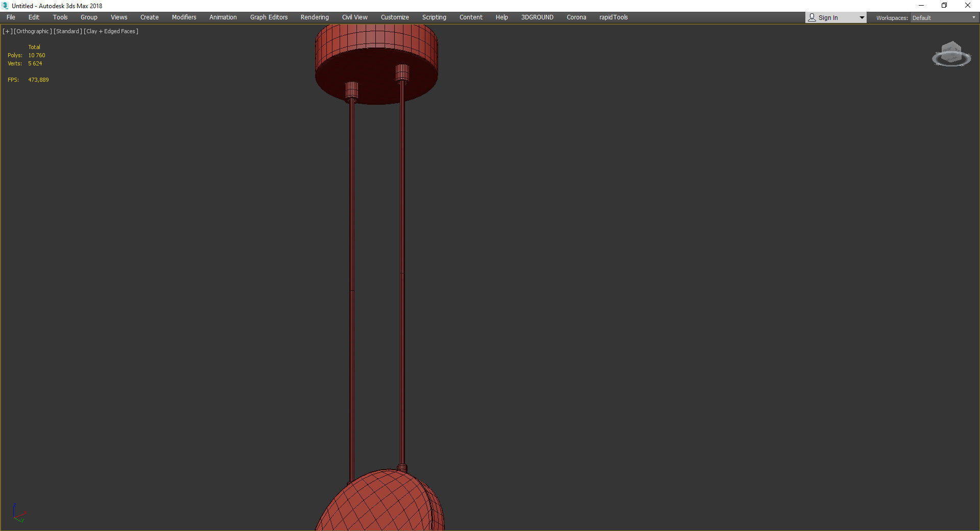Open the Help menu

502,17
